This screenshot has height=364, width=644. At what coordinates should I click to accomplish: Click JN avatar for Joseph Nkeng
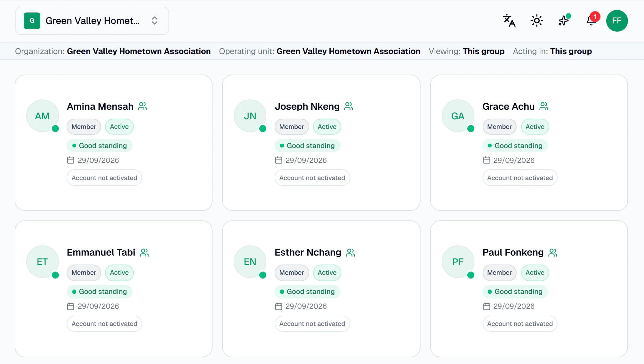coord(250,116)
